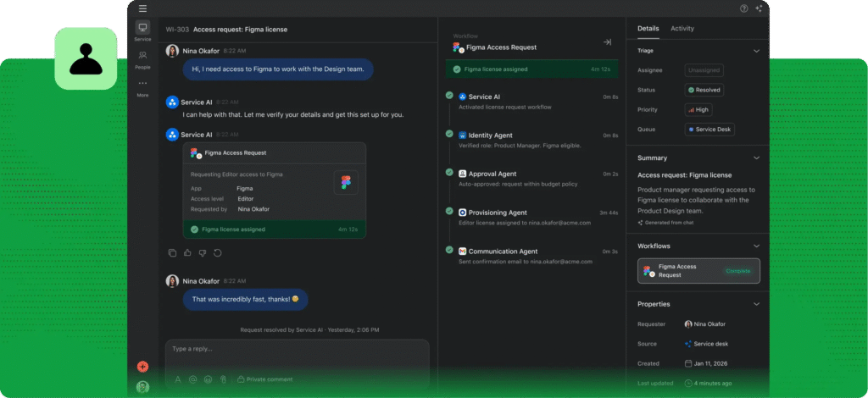Open the hamburger menu at top left
Viewport: 868px width, 398px height.
point(142,8)
